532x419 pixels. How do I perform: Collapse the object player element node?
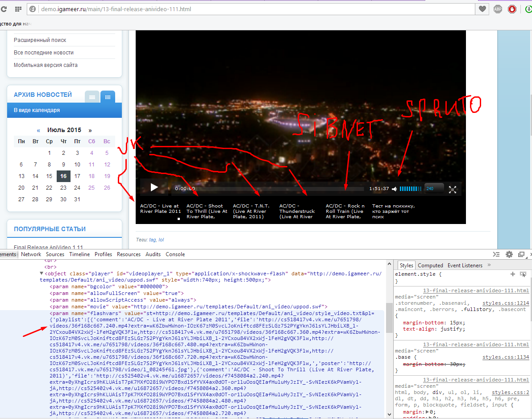[x=42, y=273]
